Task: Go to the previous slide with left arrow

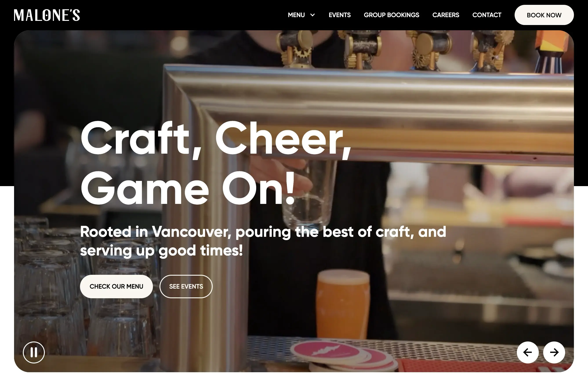Action: pos(528,352)
